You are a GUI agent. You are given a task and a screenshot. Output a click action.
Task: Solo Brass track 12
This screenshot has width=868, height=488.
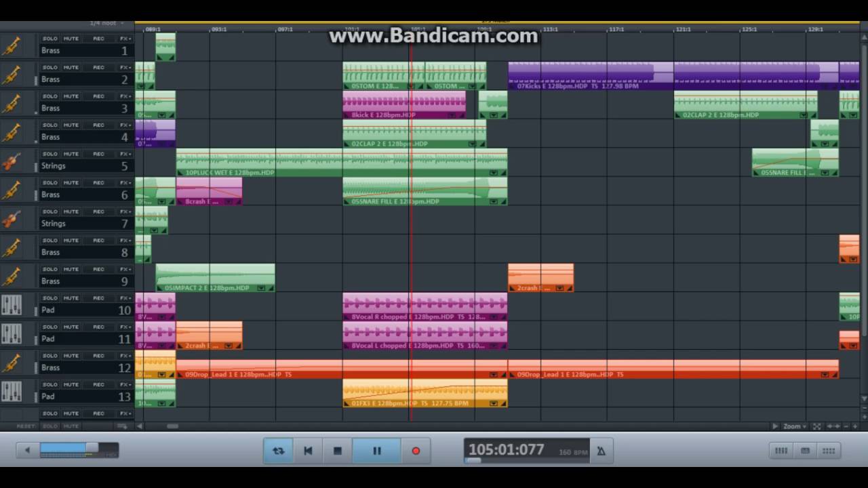coord(50,356)
